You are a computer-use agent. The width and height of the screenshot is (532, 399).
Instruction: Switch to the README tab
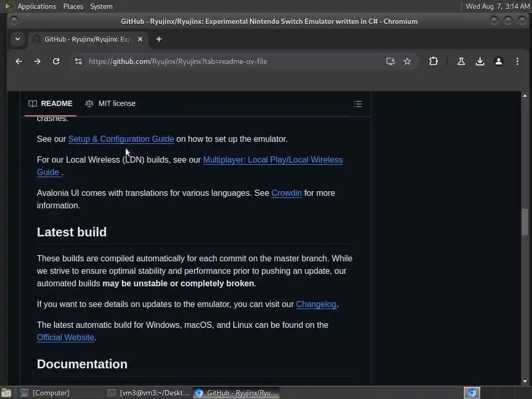pyautogui.click(x=50, y=103)
